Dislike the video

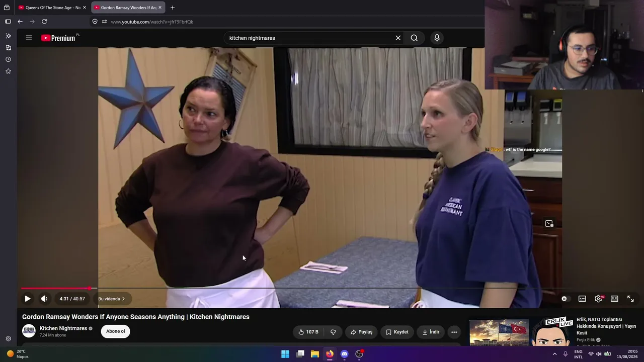[x=333, y=332]
